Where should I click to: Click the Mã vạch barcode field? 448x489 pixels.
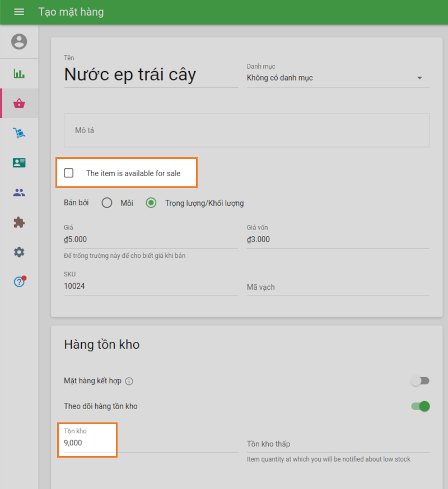pyautogui.click(x=338, y=287)
